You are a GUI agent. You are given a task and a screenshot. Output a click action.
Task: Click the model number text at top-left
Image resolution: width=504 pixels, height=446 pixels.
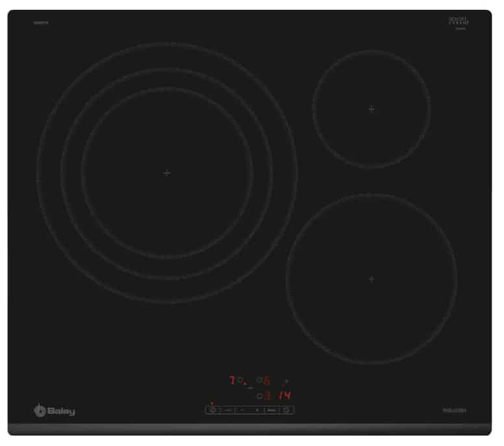(x=42, y=23)
